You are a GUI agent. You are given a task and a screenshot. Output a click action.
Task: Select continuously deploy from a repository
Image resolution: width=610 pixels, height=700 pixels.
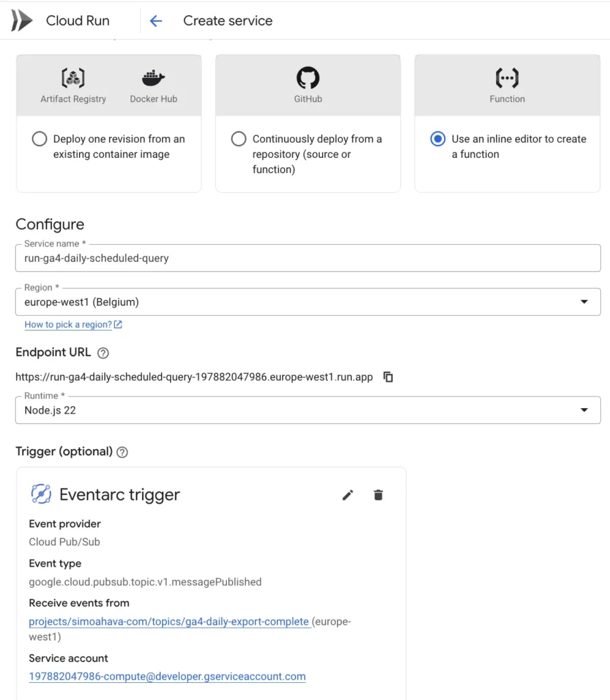pyautogui.click(x=238, y=139)
